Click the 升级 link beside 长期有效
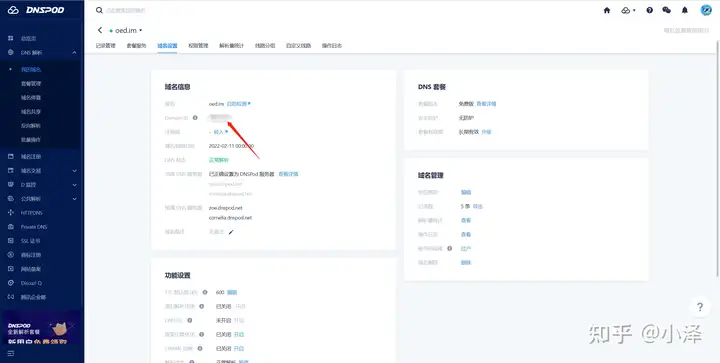Image resolution: width=720 pixels, height=363 pixels. [x=486, y=132]
